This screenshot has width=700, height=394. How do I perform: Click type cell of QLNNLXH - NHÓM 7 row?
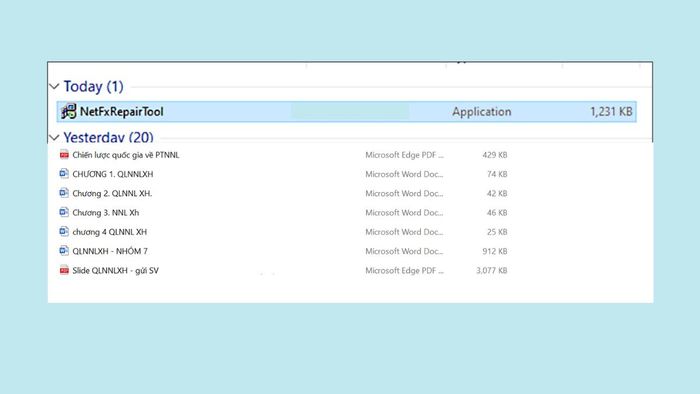click(x=404, y=251)
